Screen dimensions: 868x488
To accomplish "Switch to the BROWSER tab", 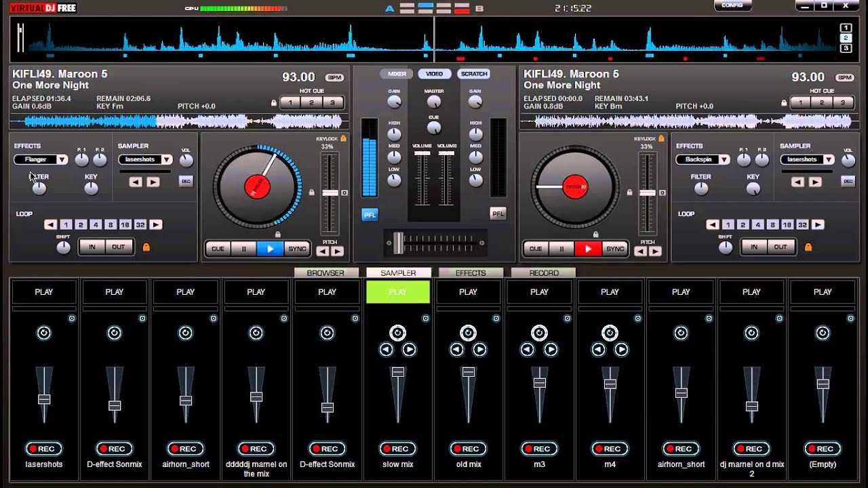I will [325, 273].
